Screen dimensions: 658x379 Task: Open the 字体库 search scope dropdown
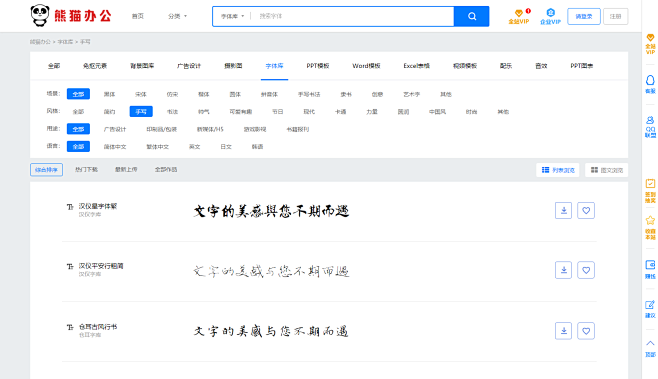tap(232, 16)
